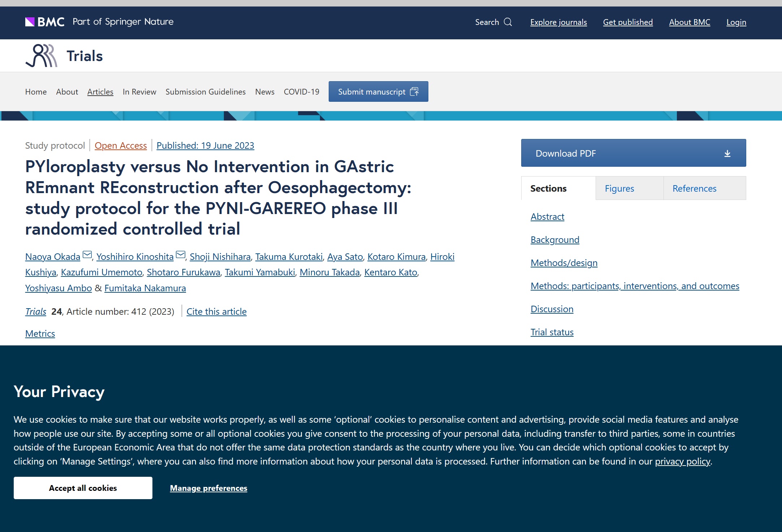Switch to the References tab

[x=694, y=188]
